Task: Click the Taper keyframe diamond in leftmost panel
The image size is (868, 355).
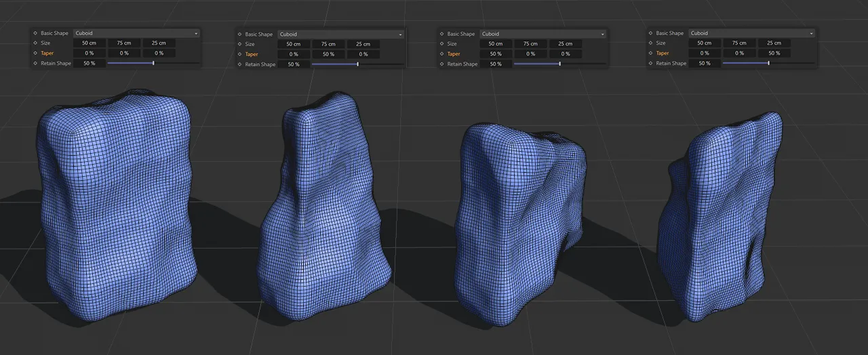Action: coord(35,53)
